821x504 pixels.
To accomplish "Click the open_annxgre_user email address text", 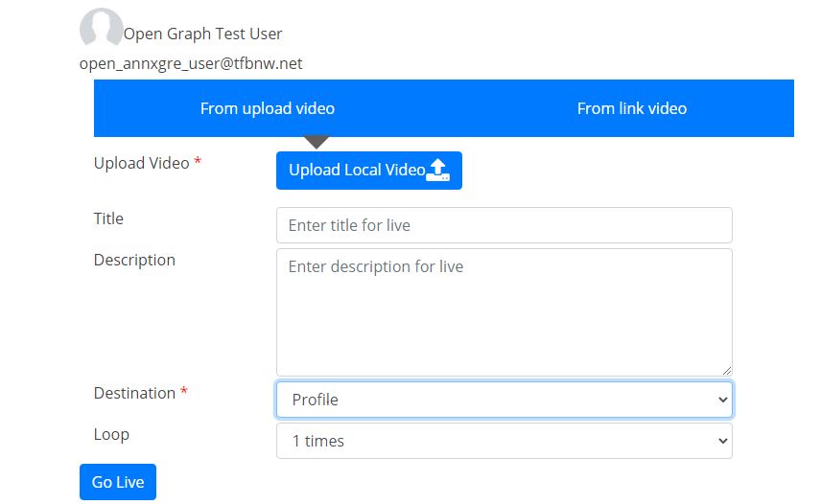I will click(191, 64).
